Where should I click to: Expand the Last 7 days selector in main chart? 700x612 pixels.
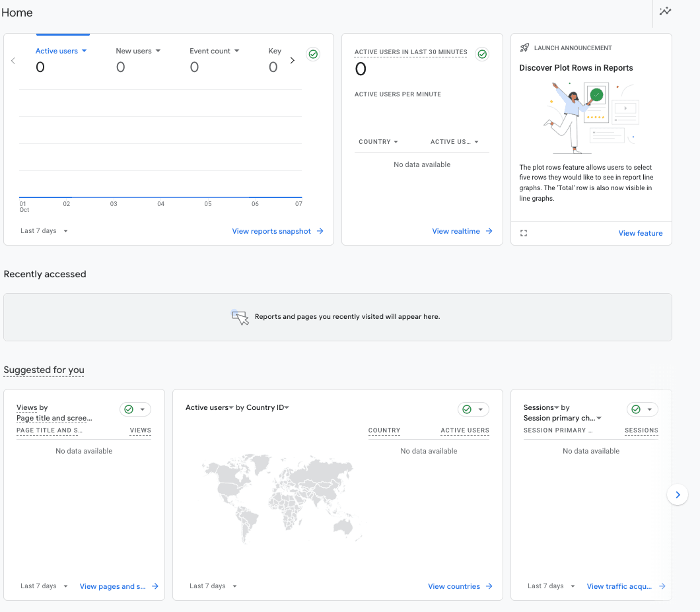click(x=44, y=231)
